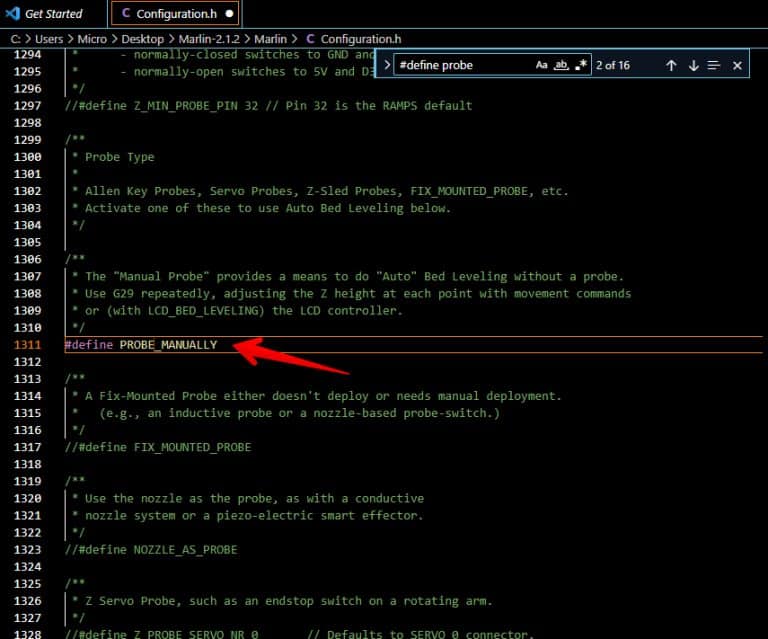Click the C icon in breadcrumb path
Screen dimensions: 768x639
(x=310, y=39)
